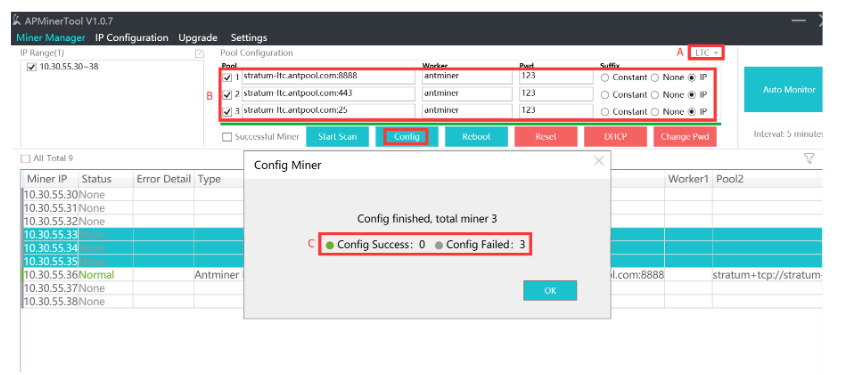Click the pool 3 worker field
This screenshot has width=842, height=375.
click(467, 111)
